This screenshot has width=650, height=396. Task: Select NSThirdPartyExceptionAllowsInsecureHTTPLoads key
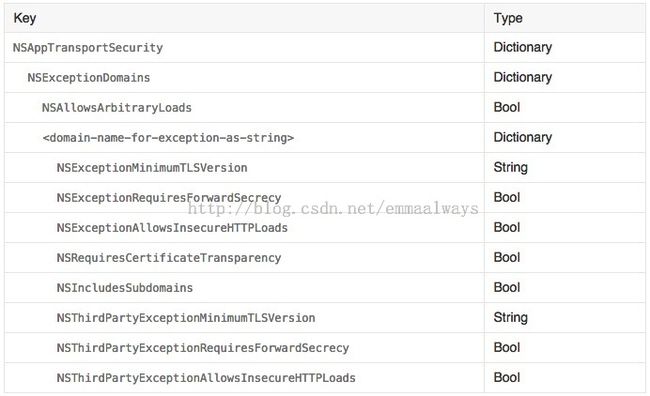[x=206, y=378]
